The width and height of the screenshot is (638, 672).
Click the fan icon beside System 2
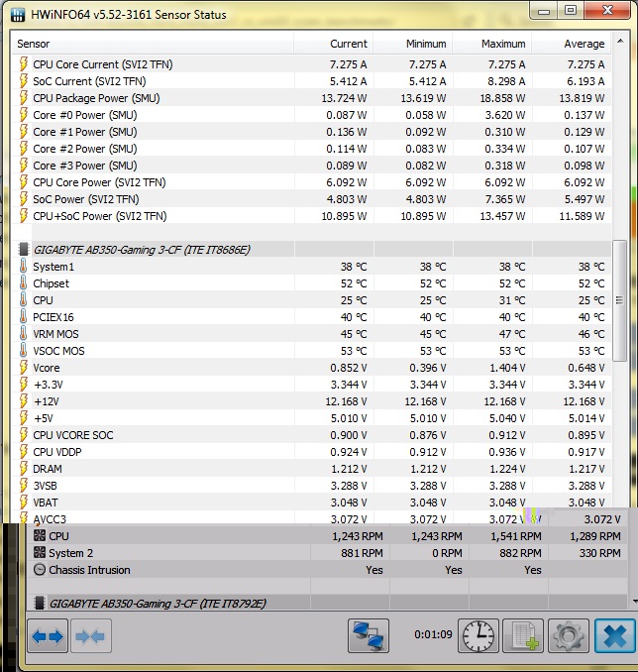[x=40, y=553]
